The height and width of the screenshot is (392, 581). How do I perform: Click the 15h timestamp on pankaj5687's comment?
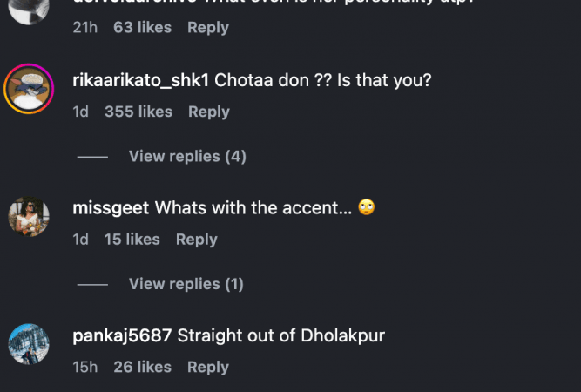pos(85,367)
